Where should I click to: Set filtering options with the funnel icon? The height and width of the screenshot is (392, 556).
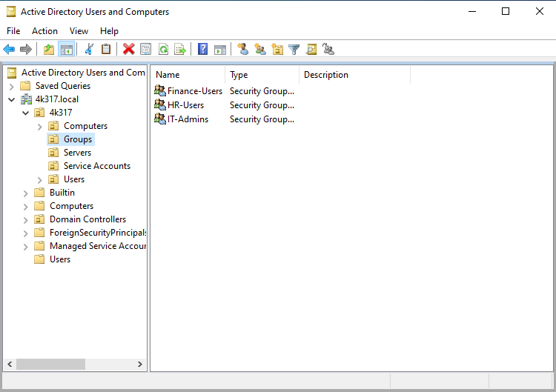pyautogui.click(x=294, y=49)
